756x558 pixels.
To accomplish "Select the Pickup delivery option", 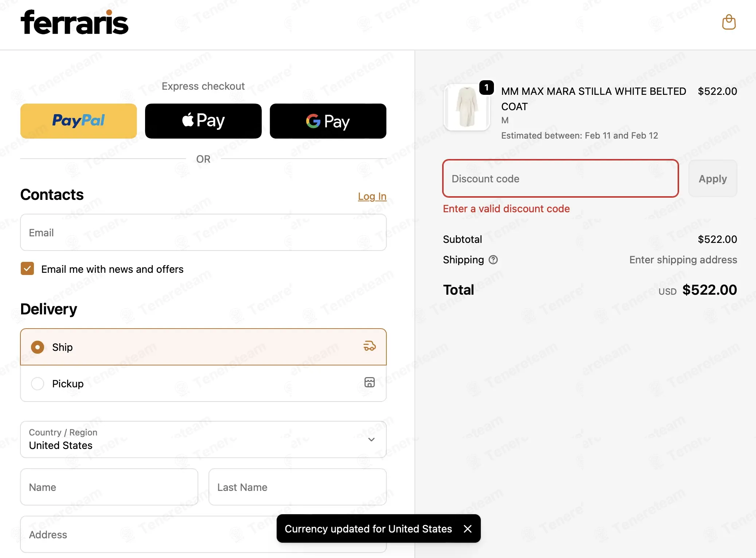I will click(x=203, y=383).
